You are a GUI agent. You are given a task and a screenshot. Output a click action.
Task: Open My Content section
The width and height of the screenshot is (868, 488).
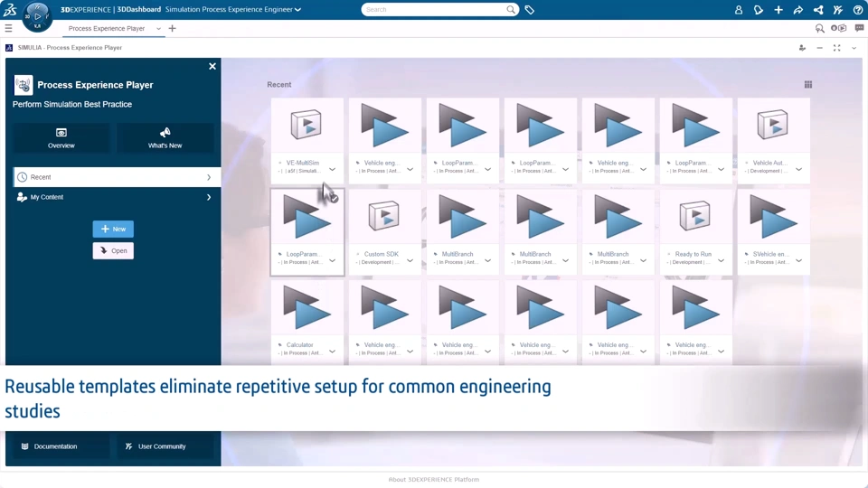117,197
